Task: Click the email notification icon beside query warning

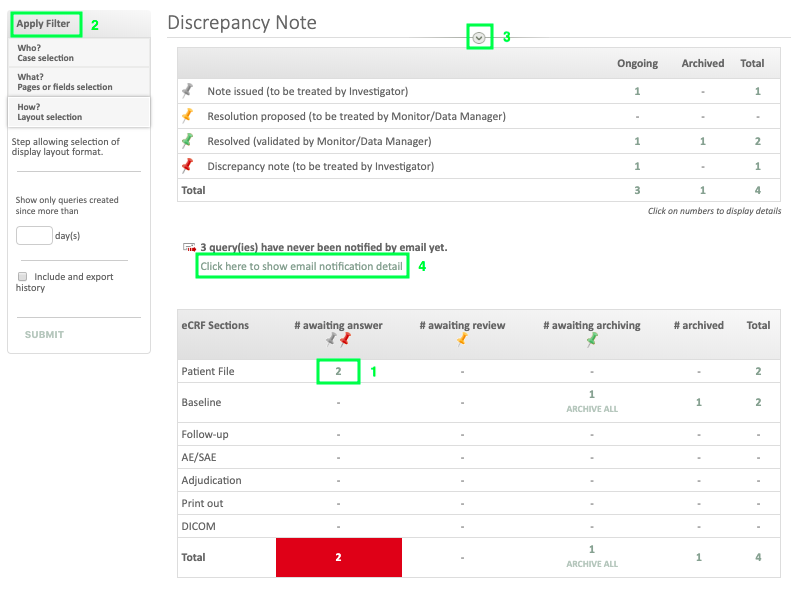Action: (x=189, y=247)
